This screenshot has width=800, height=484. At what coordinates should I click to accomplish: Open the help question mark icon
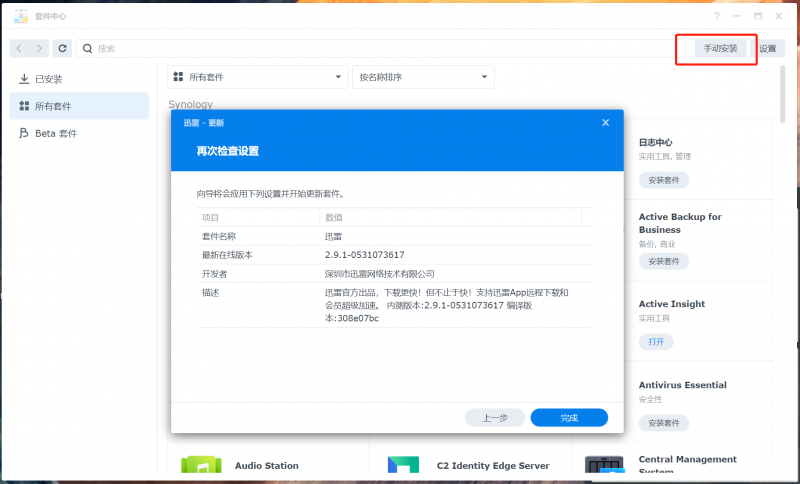[x=717, y=16]
